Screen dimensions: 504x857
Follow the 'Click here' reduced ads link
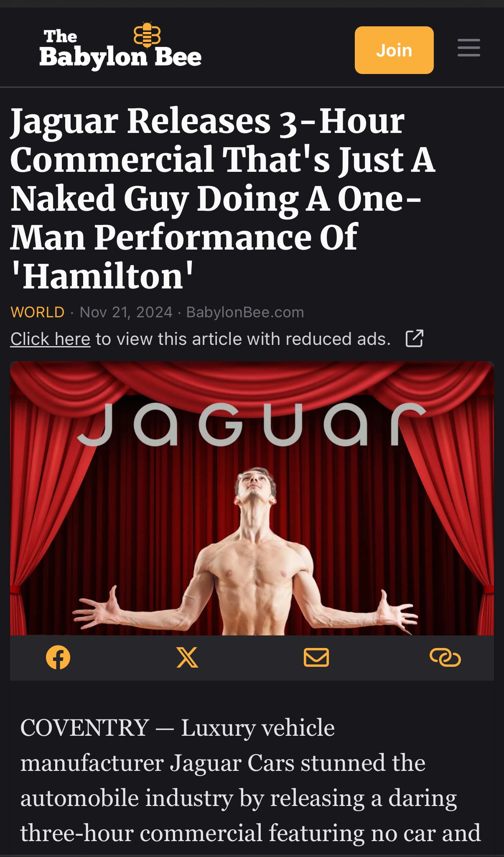coord(51,339)
